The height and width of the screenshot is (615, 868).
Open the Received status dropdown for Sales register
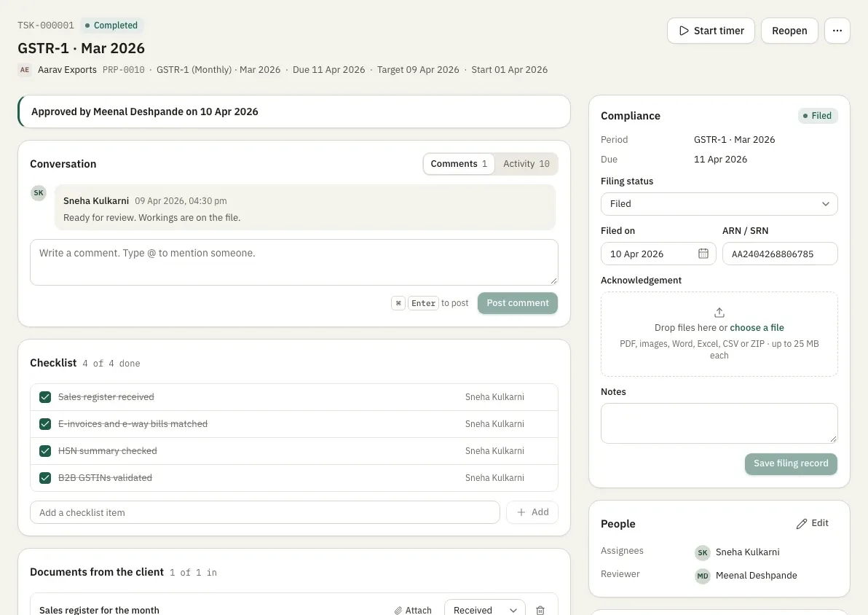click(x=484, y=609)
